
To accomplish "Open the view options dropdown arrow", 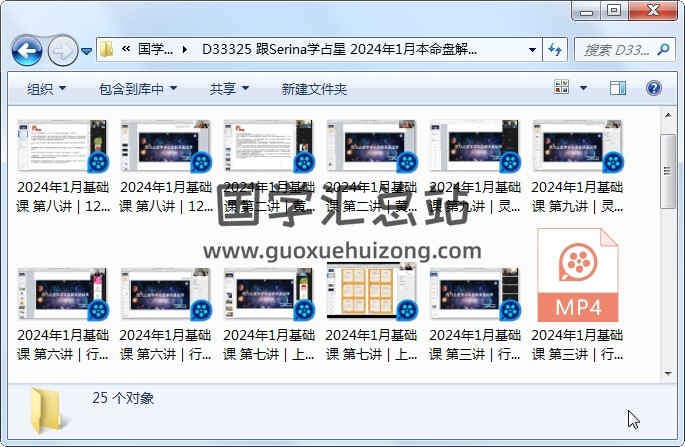I will point(583,88).
